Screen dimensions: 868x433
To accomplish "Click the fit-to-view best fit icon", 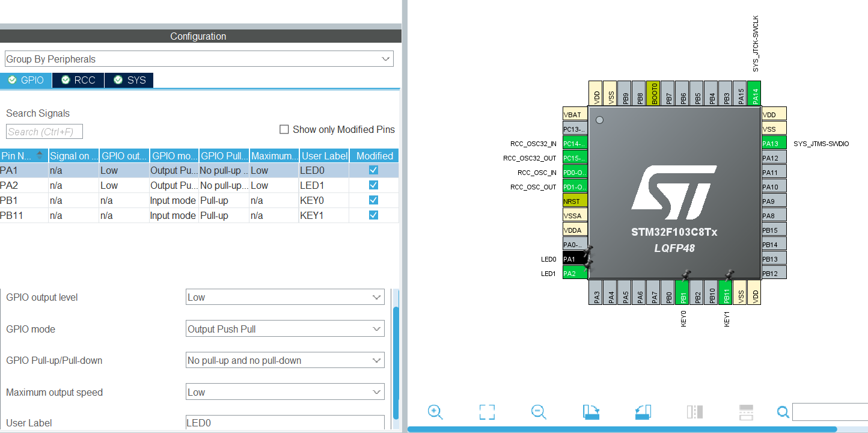I will (x=487, y=412).
